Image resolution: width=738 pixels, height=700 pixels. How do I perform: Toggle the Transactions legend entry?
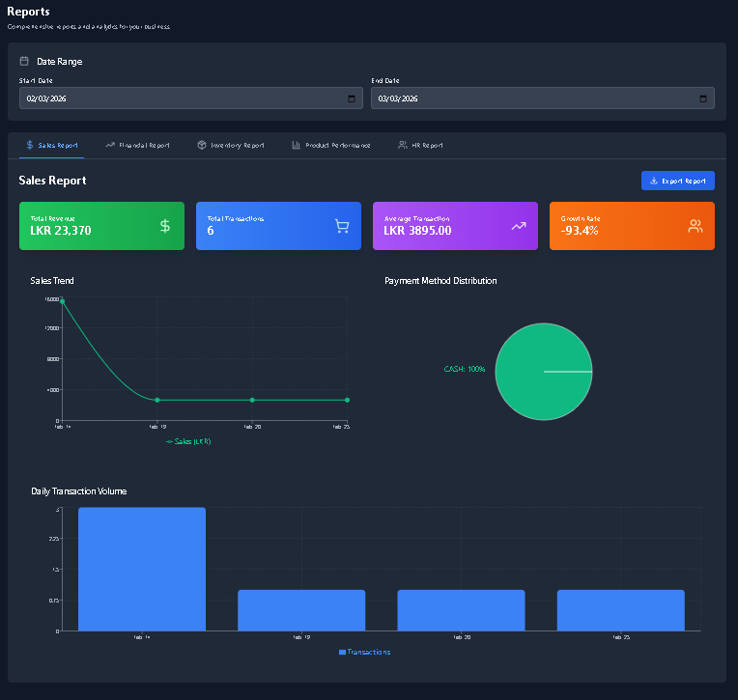click(365, 652)
